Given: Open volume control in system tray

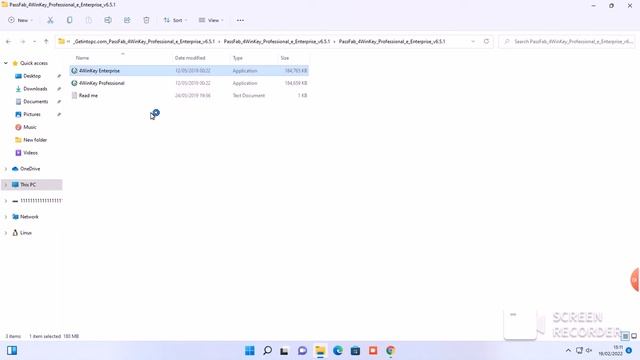Looking at the screenshot, I should [589, 351].
